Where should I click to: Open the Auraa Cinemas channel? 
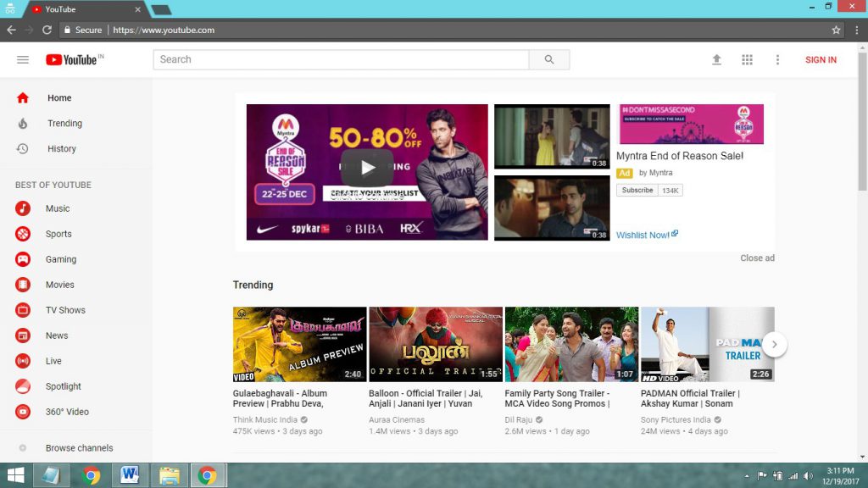(397, 420)
